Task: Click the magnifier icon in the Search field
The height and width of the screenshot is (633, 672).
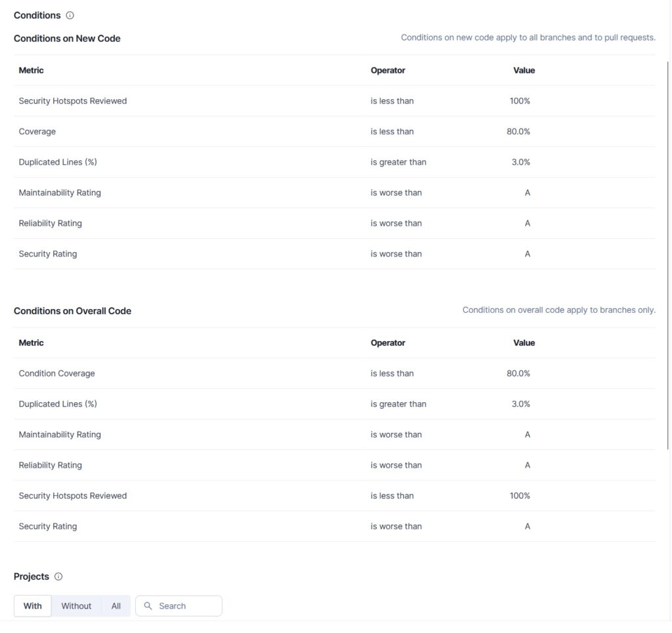Action: tap(148, 605)
